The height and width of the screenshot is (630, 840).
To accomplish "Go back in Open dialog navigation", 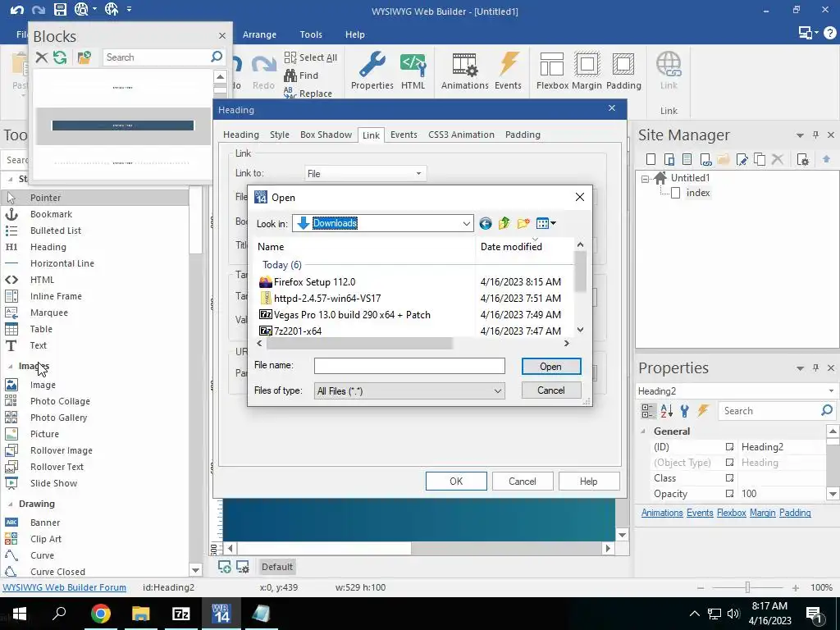I will 486,223.
